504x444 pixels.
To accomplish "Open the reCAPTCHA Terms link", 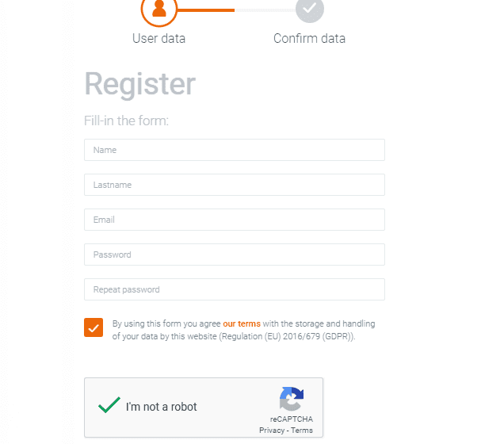I will point(302,431).
